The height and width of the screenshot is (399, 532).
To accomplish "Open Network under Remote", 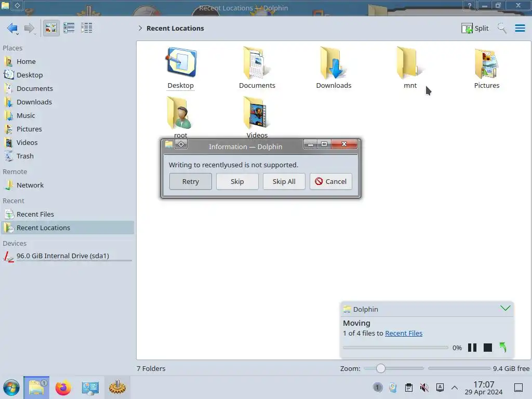I will [x=67, y=185].
